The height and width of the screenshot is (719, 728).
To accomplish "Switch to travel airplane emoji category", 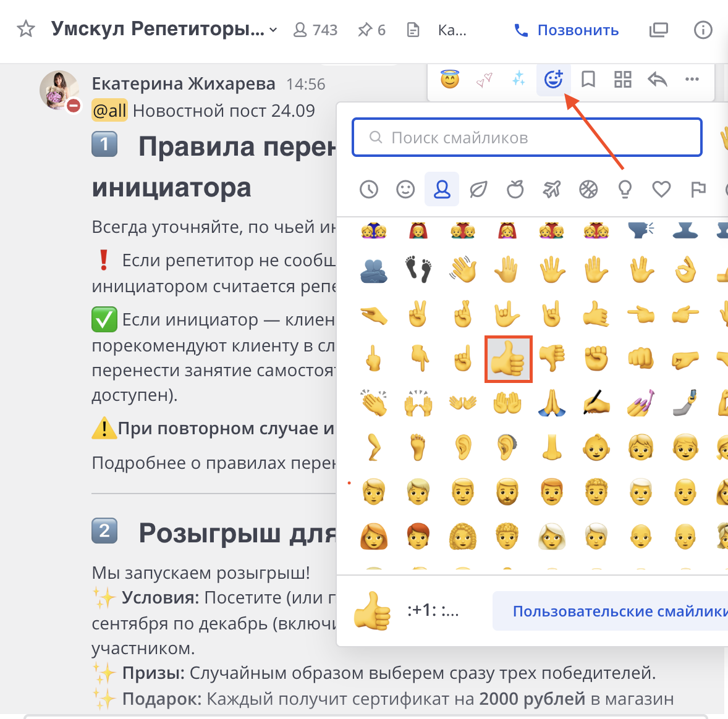I will click(552, 190).
